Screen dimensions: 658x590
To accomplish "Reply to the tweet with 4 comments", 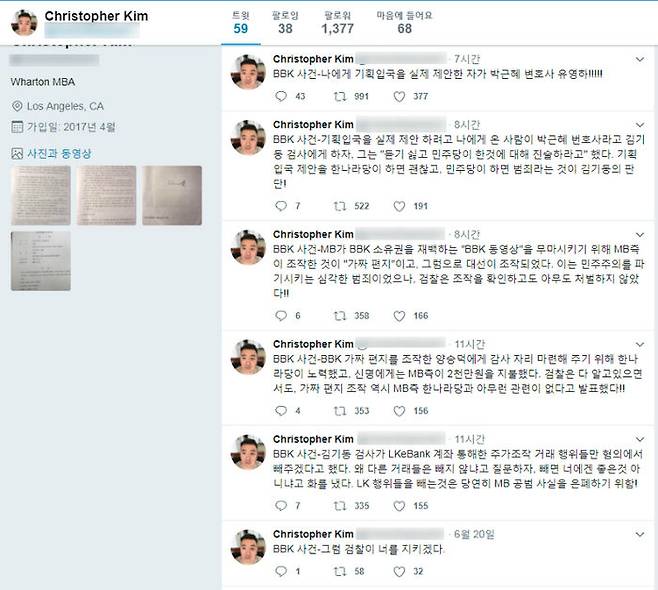I will pyautogui.click(x=281, y=410).
